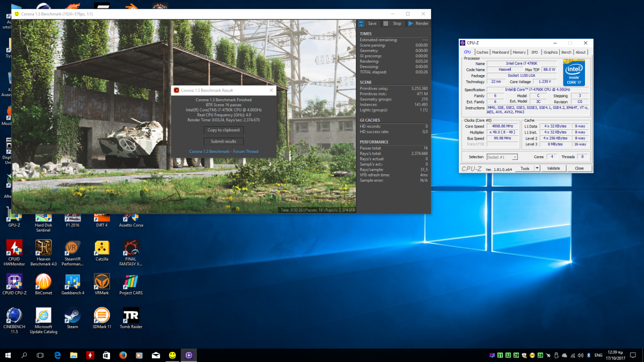This screenshot has width=644, height=362.
Task: Open VRMark desktop shortcut
Action: pyautogui.click(x=102, y=285)
